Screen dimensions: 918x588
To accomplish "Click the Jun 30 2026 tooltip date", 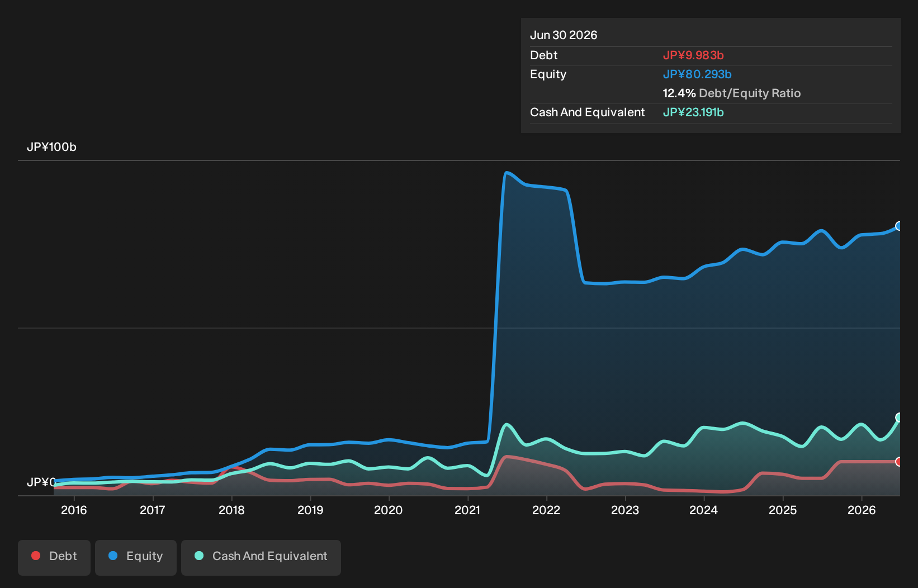I will click(x=564, y=35).
